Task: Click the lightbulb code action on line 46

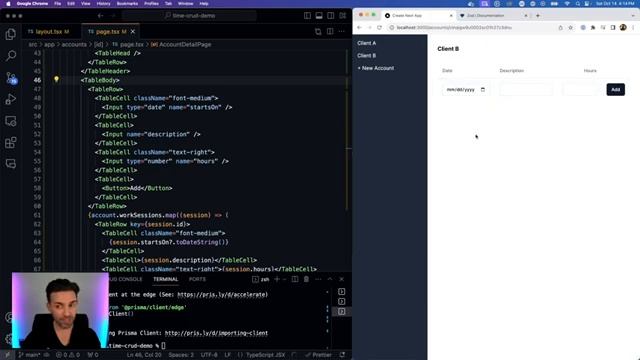Action: coord(56,80)
